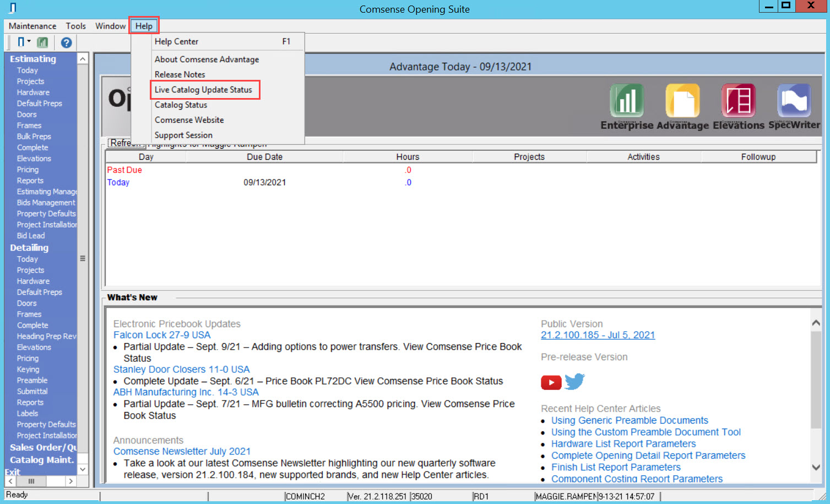The width and height of the screenshot is (830, 504).
Task: Open the ABH Manufacturing Inc. 14-3 USA link
Action: pos(186,392)
